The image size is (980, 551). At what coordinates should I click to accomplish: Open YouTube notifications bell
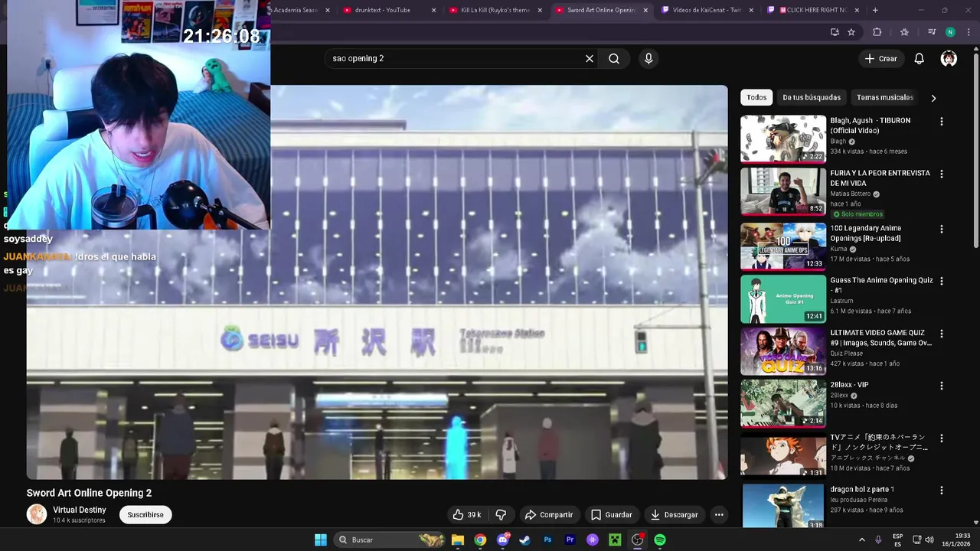tap(920, 59)
